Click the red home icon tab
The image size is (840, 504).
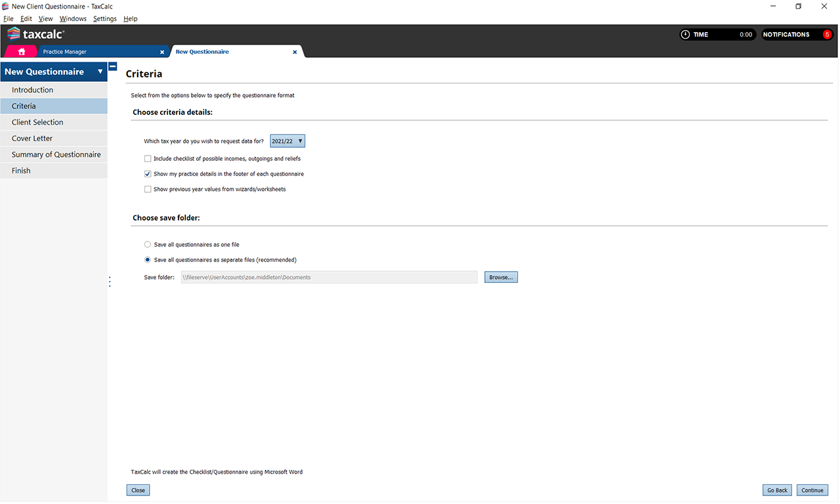pos(22,51)
